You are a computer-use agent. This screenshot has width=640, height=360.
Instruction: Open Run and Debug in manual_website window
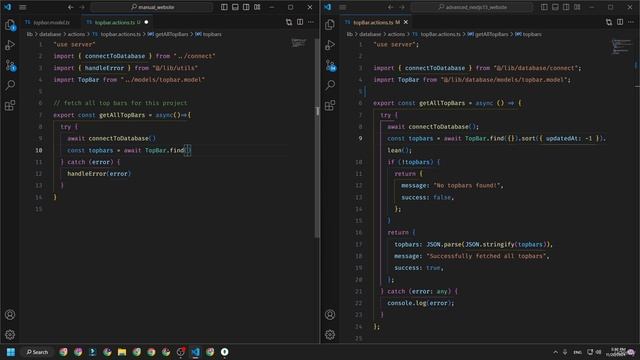pos(10,45)
